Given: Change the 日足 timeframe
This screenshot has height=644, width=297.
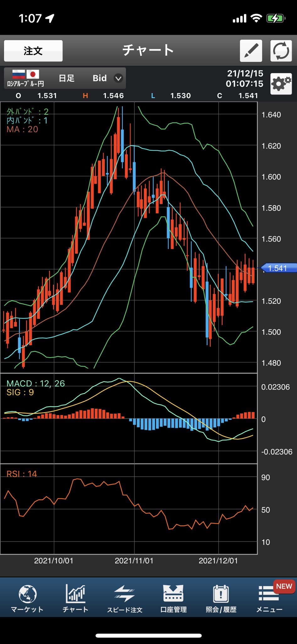Looking at the screenshot, I should pyautogui.click(x=67, y=78).
